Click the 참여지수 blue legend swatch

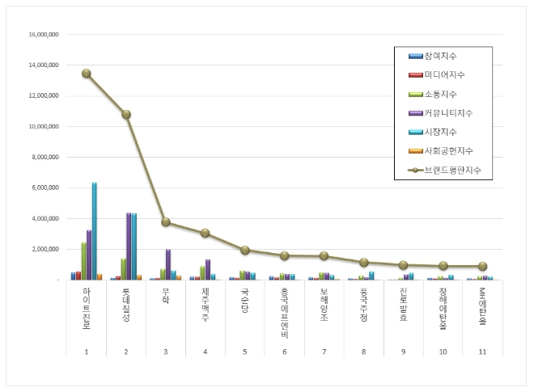[x=416, y=56]
